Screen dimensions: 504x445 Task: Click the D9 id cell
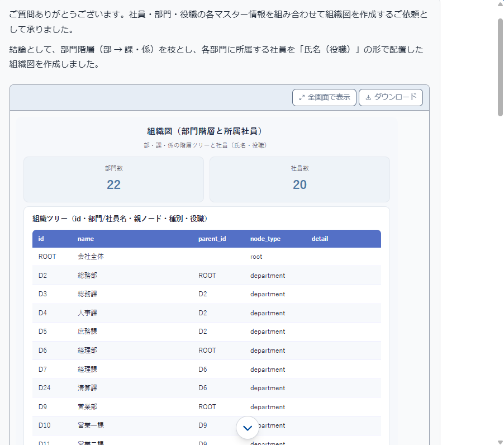tap(42, 407)
